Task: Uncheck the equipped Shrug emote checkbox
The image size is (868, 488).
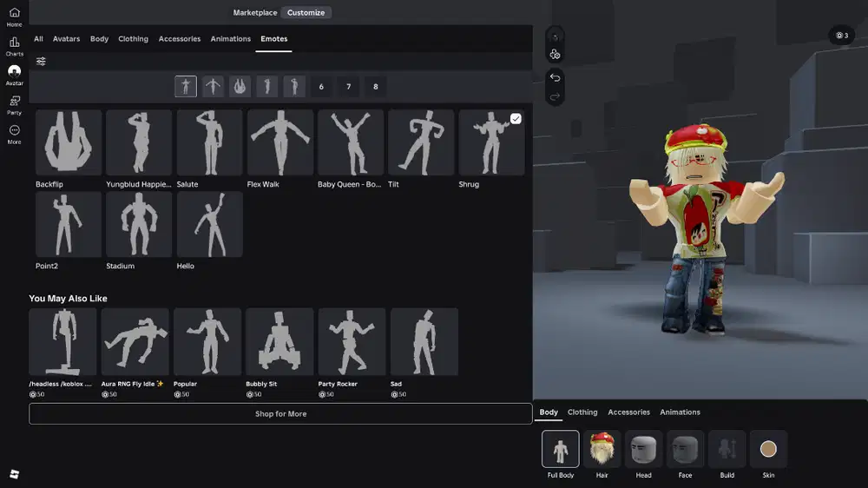Action: click(x=516, y=119)
